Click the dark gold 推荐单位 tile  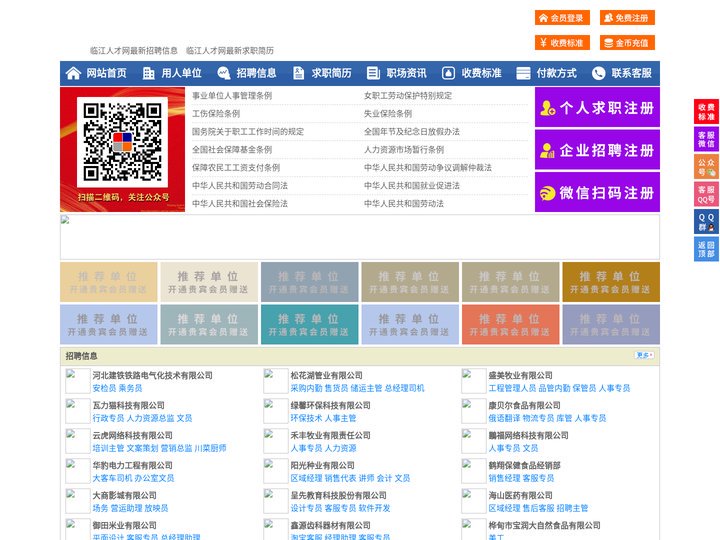click(611, 282)
